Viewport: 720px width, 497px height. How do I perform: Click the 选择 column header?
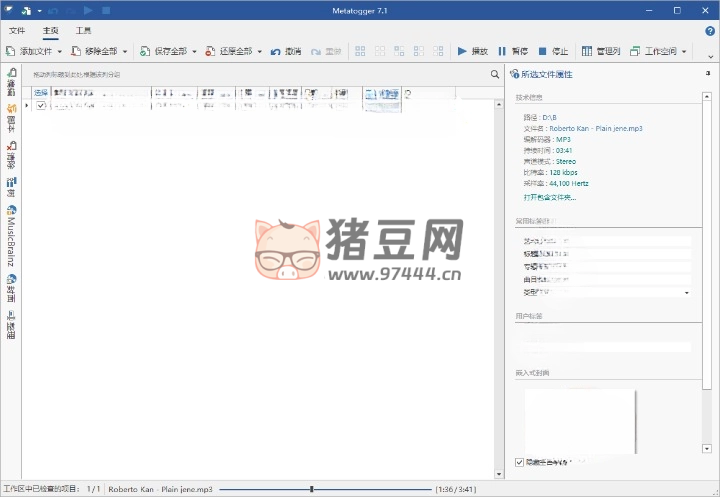tap(41, 93)
